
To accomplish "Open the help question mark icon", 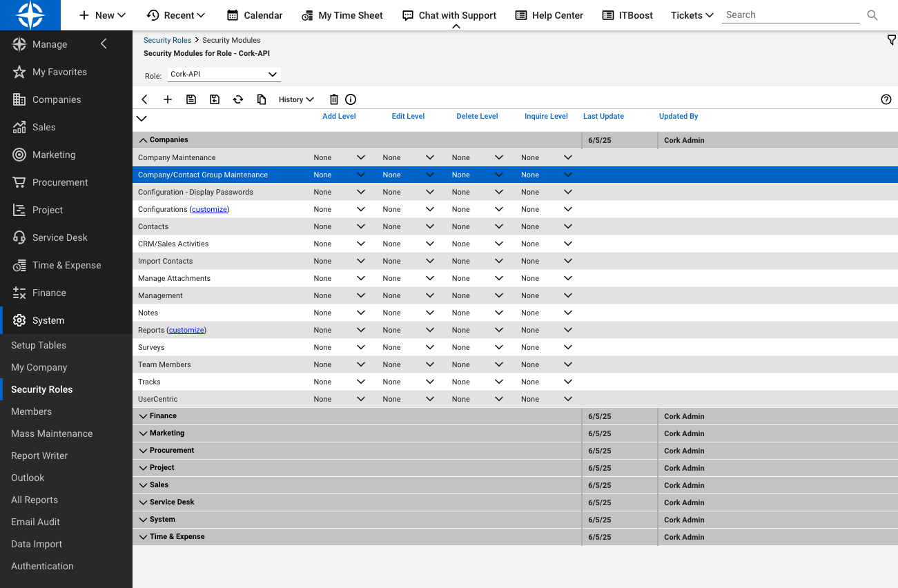I will click(886, 99).
